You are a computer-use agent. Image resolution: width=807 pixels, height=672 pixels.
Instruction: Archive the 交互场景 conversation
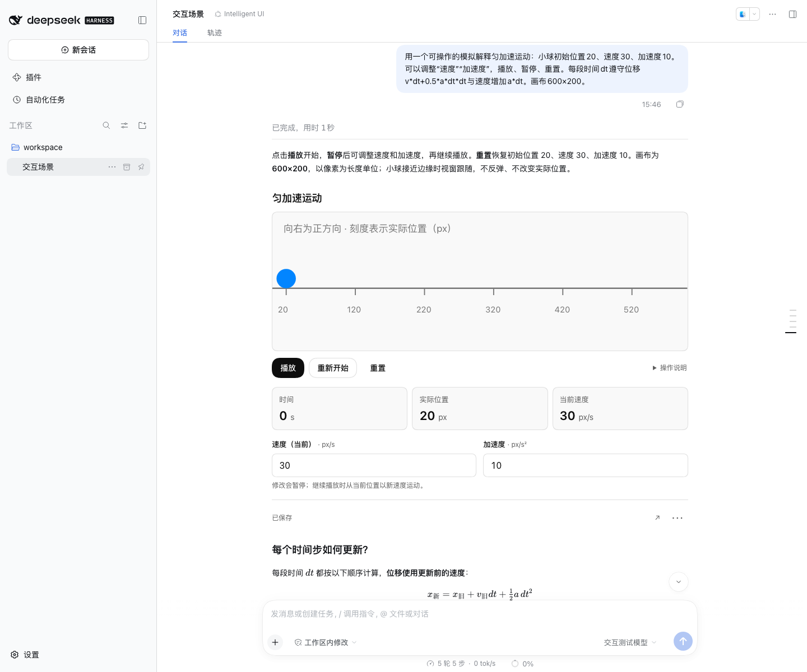point(127,167)
